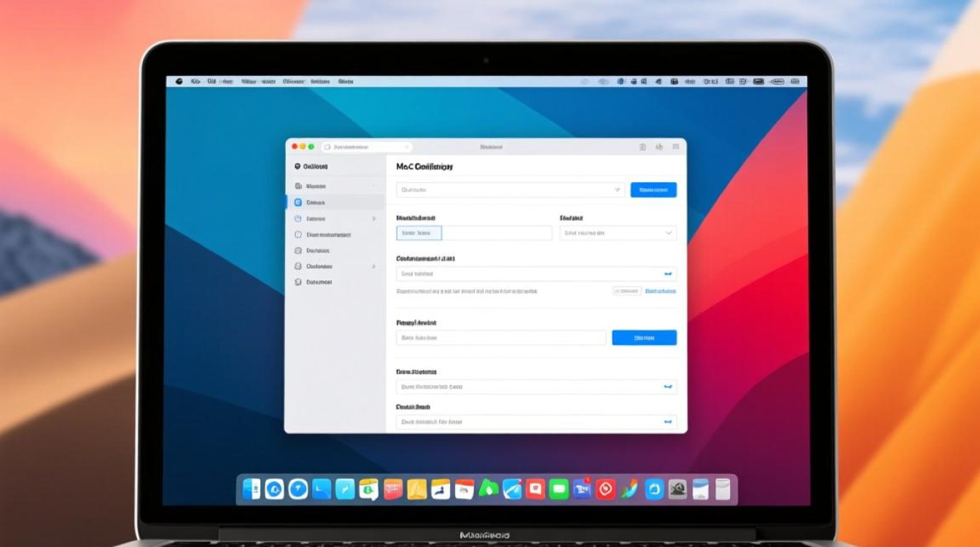The width and height of the screenshot is (980, 547).
Task: Open the dropdown to the right of the highlighted text field
Action: click(618, 233)
